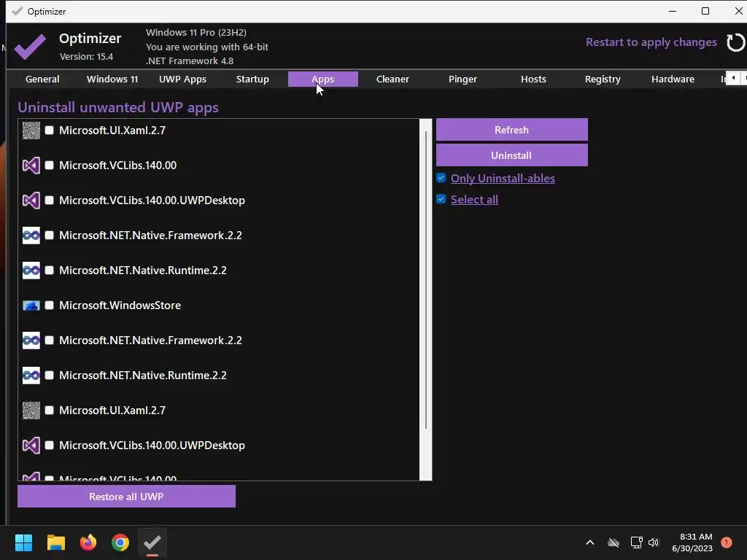Click the OneDrive cloud tray icon
The height and width of the screenshot is (560, 747).
click(614, 542)
